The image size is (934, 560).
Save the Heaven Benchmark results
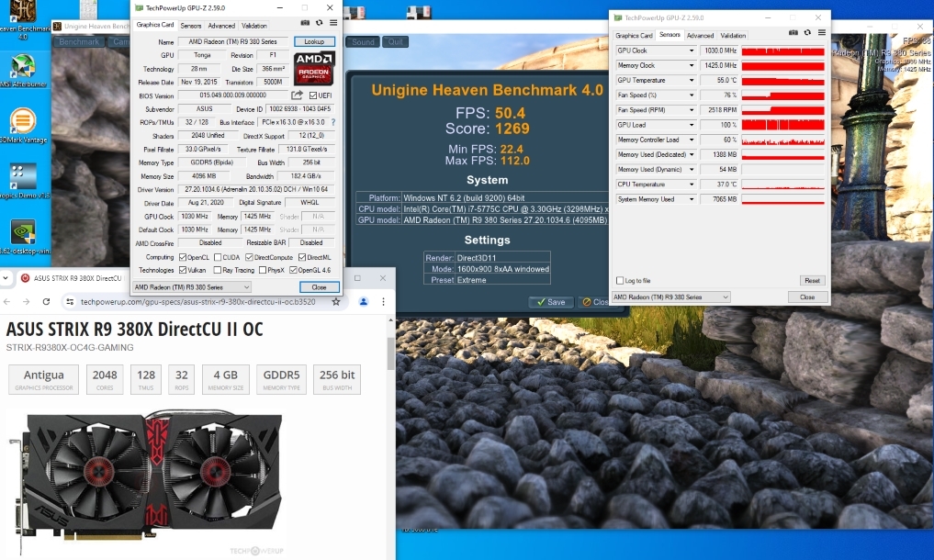click(551, 302)
